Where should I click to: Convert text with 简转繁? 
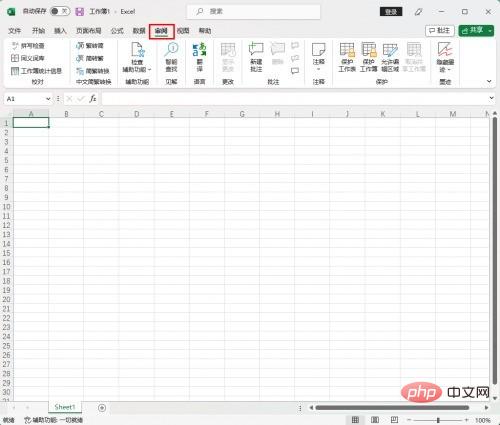90,58
